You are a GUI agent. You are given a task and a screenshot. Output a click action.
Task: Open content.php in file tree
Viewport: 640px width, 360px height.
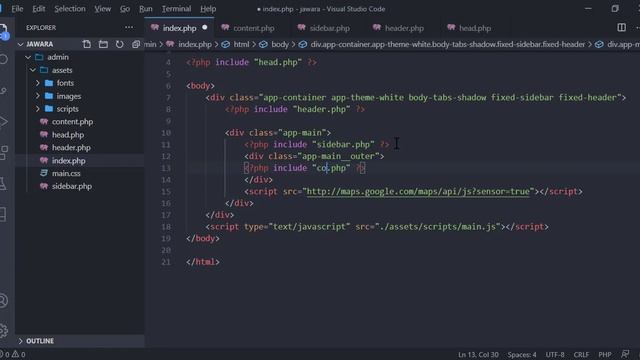point(72,122)
